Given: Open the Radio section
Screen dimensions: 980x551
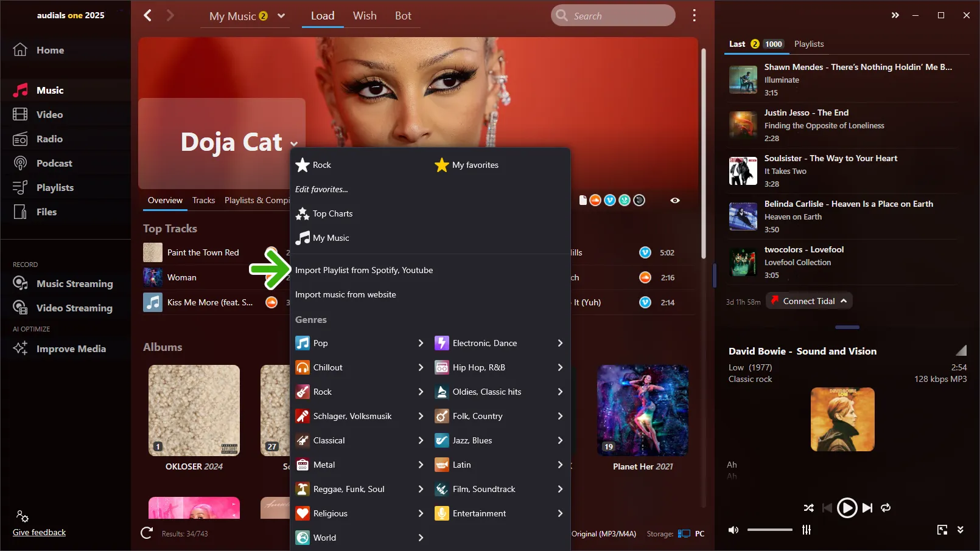Looking at the screenshot, I should (x=49, y=139).
